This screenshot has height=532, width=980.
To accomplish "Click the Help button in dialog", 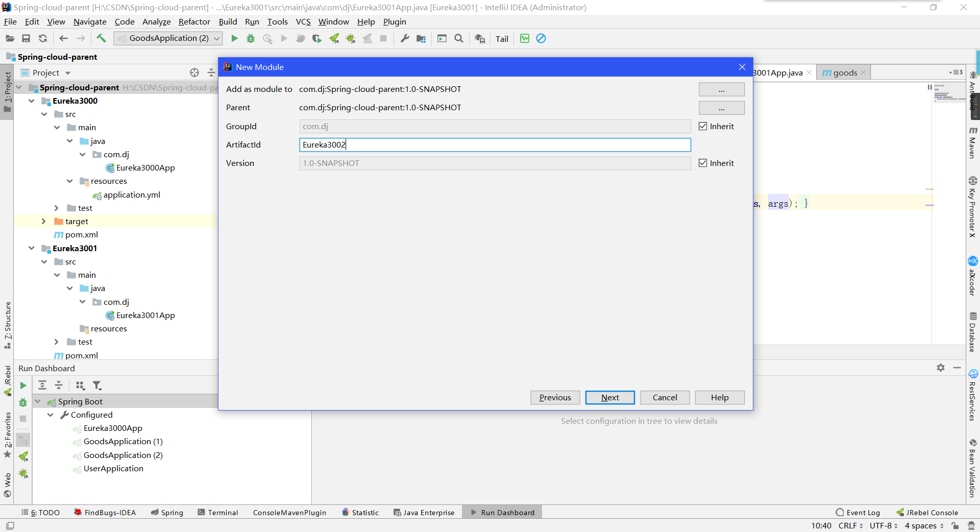I will click(720, 397).
